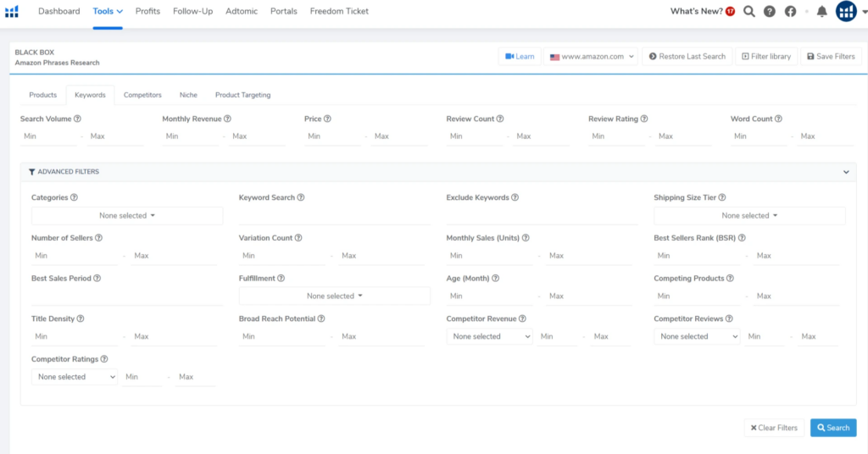Screen dimensions: 868x454
Task: Open the Competitor Reviews None selected dropdown
Action: [697, 336]
